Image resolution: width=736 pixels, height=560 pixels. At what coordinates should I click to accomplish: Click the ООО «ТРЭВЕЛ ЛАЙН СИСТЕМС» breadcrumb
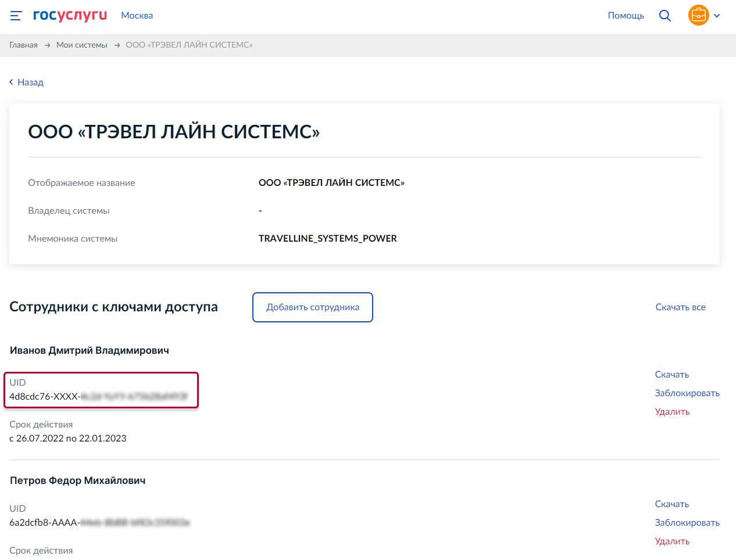pyautogui.click(x=189, y=45)
